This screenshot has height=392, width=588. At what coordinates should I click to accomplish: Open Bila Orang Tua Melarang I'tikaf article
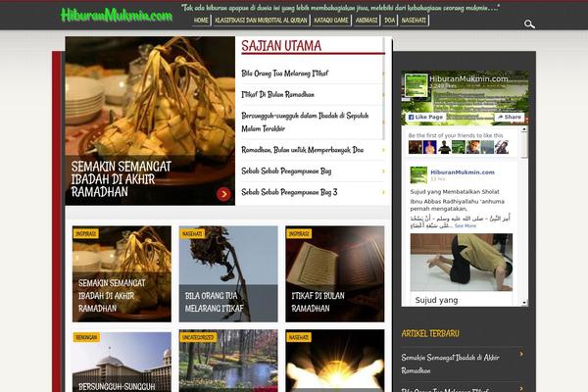tap(284, 73)
